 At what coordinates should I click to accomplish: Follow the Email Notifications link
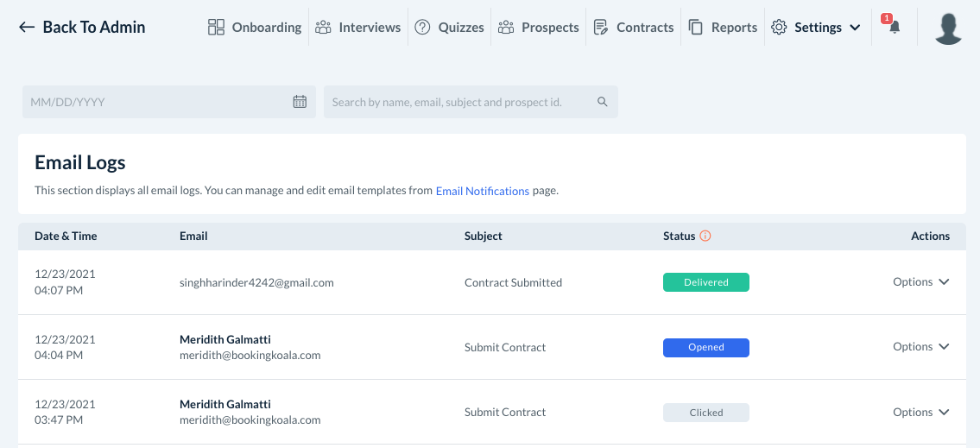point(482,191)
